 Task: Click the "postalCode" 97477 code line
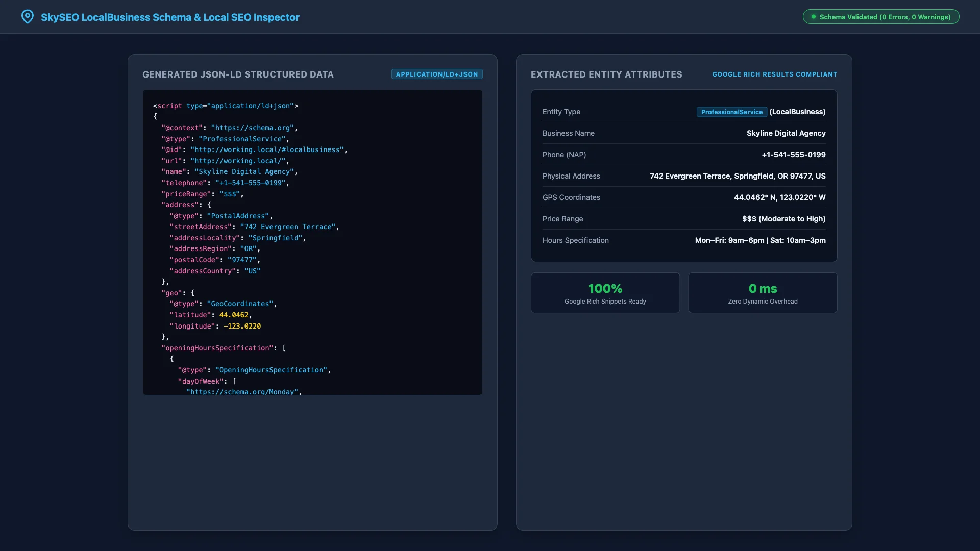(215, 260)
